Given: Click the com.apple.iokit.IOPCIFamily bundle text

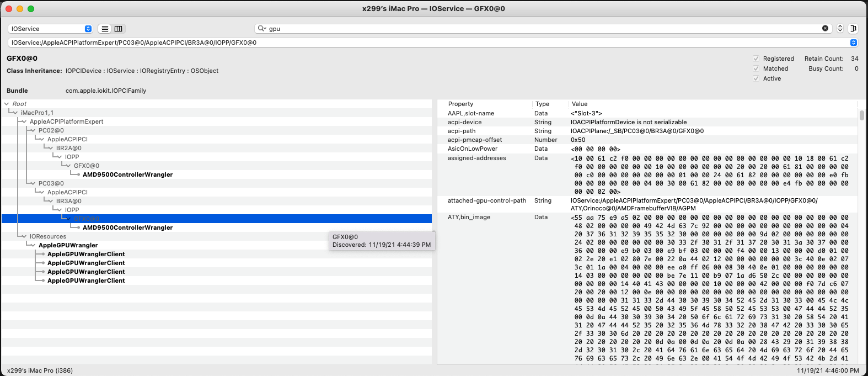Looking at the screenshot, I should click(106, 91).
